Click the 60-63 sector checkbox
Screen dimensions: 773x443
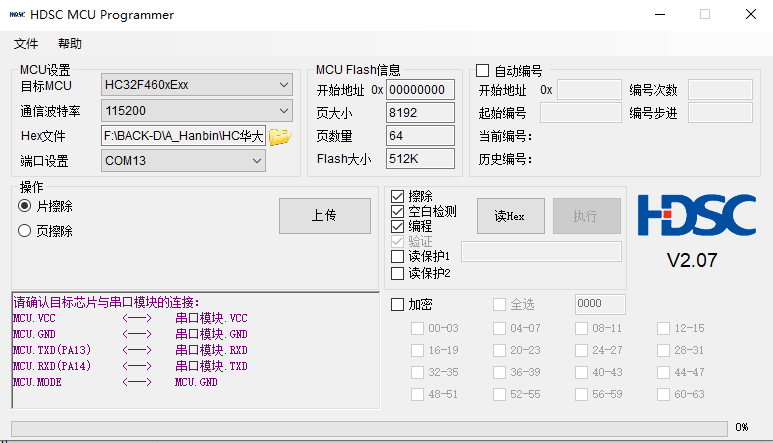pyautogui.click(x=664, y=394)
